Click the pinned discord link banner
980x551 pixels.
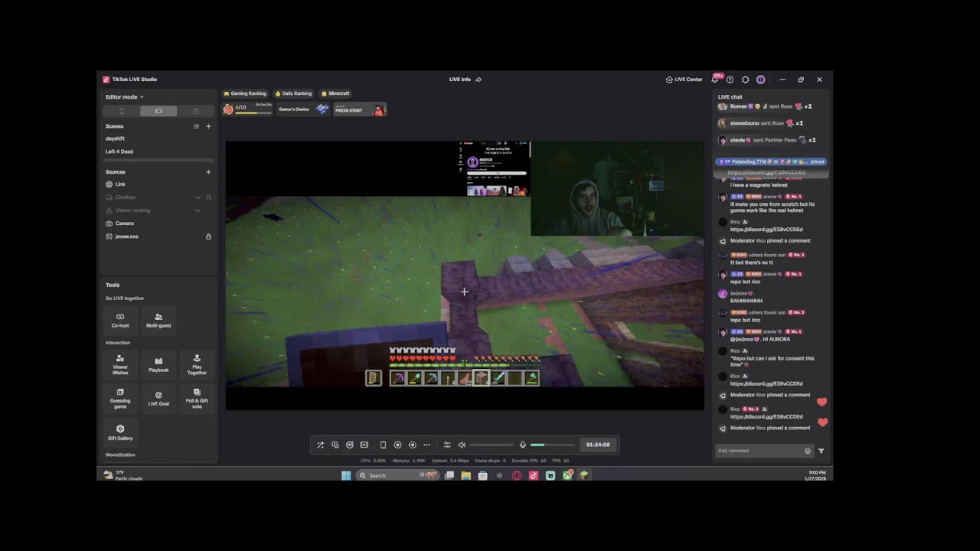point(770,173)
